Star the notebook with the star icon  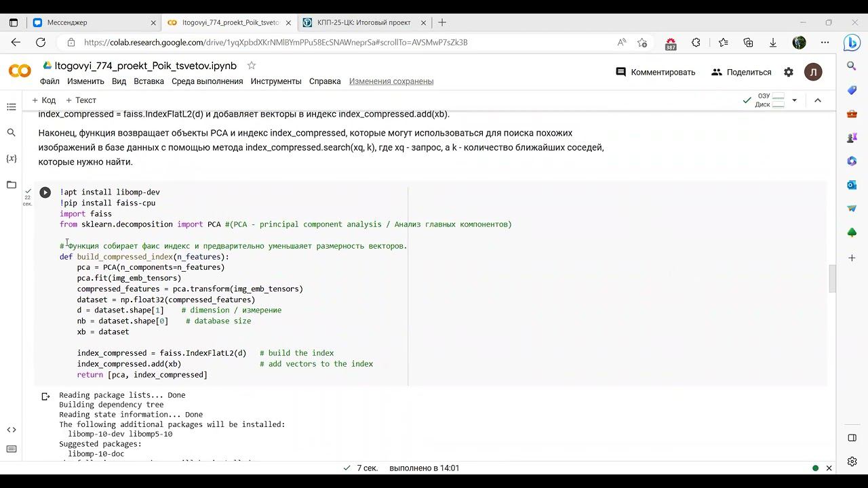pyautogui.click(x=252, y=66)
